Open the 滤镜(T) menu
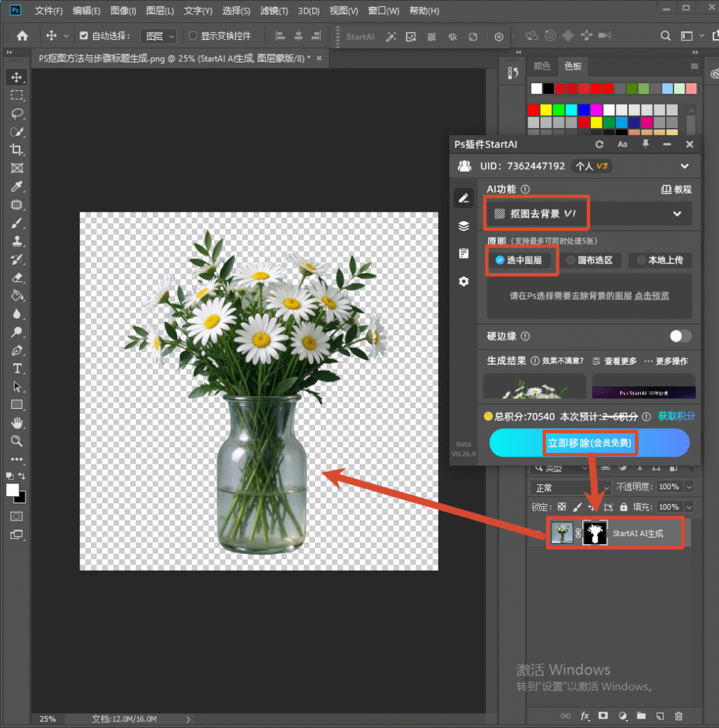The height and width of the screenshot is (728, 719). point(274,11)
